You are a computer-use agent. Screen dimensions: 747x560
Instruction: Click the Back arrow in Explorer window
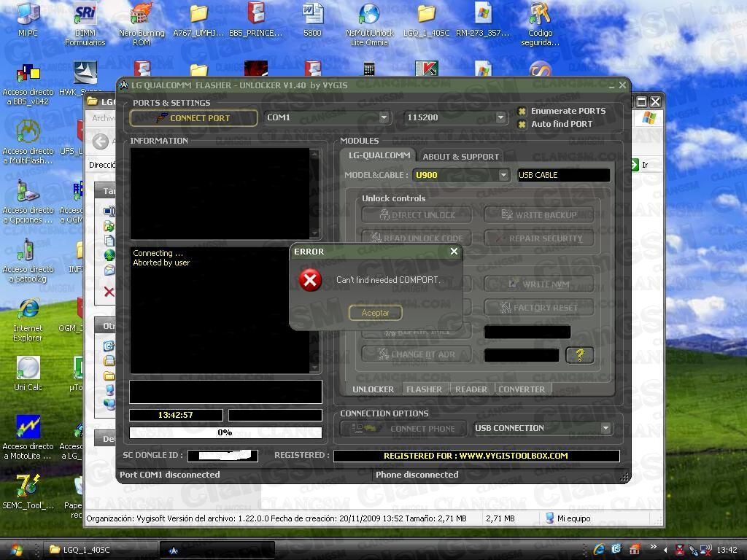(101, 141)
